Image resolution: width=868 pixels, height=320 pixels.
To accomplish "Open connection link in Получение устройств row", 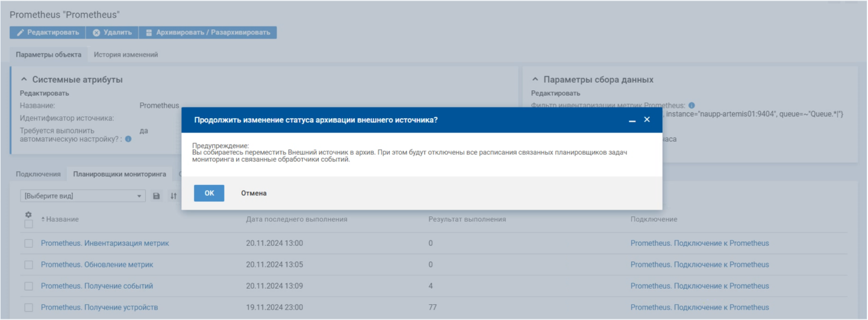I will click(700, 307).
